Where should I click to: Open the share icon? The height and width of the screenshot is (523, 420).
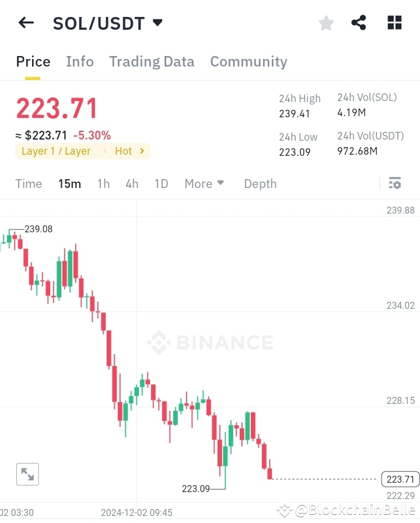(359, 23)
